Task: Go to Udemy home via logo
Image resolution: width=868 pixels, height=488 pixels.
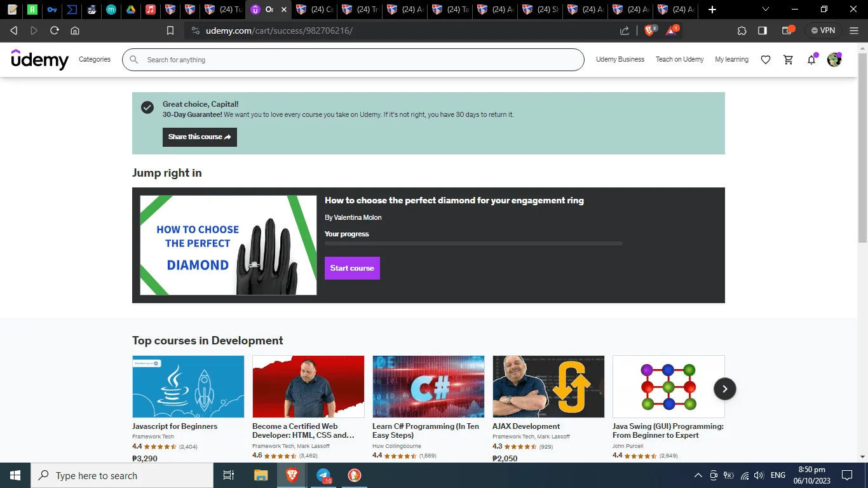Action: (x=40, y=59)
